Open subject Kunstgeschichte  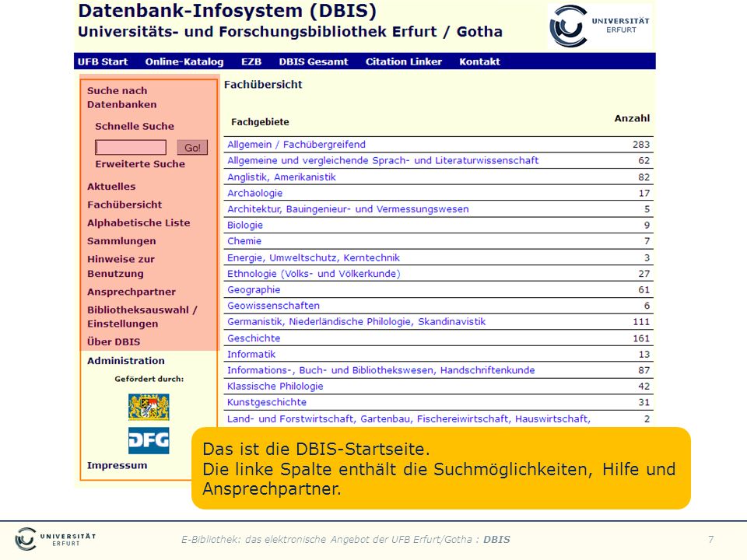click(267, 402)
